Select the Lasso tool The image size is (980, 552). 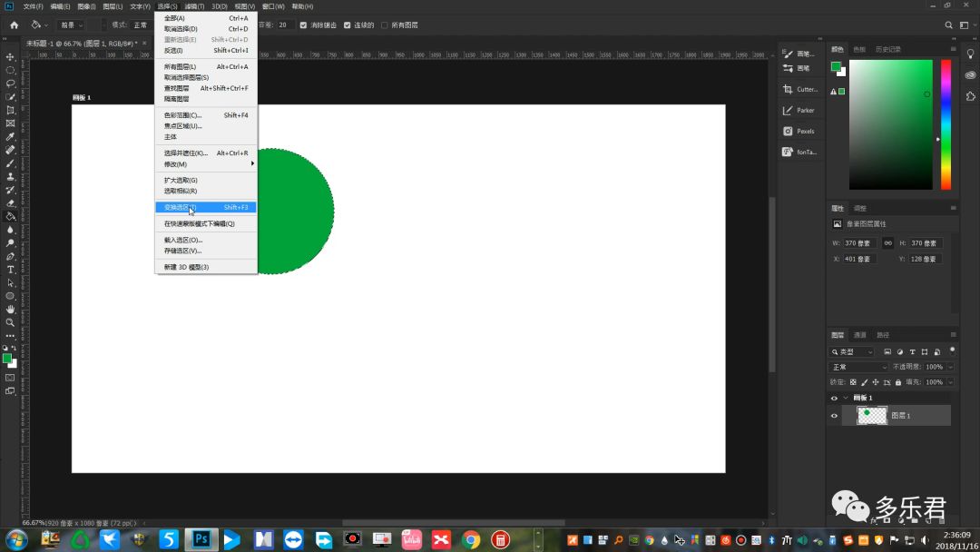10,84
